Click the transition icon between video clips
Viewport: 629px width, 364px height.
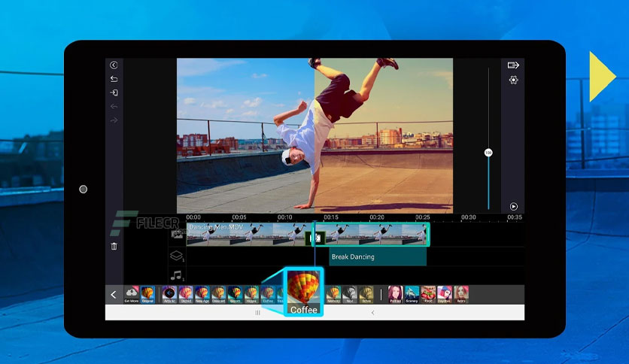(x=316, y=238)
